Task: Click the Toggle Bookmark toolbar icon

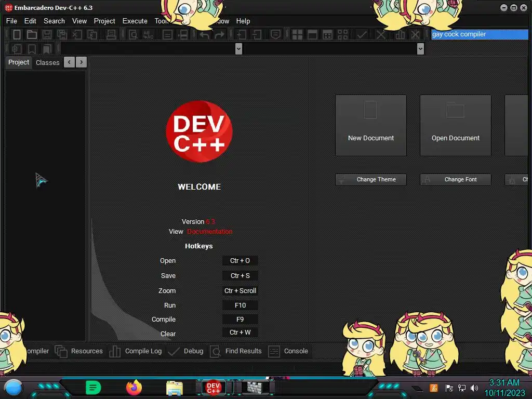Action: tap(32, 49)
